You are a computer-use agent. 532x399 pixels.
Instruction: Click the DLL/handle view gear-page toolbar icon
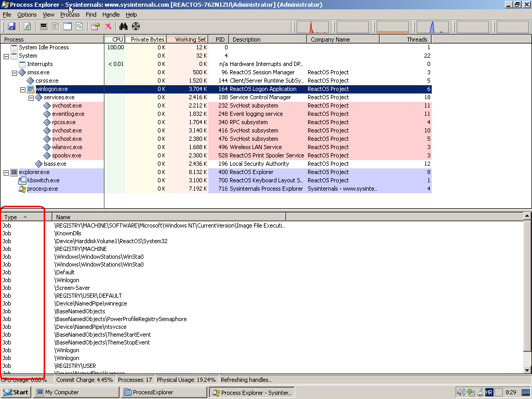[x=79, y=26]
